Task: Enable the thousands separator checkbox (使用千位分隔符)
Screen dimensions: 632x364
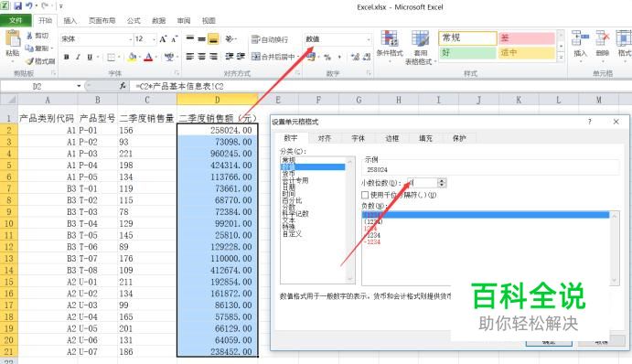Action: click(365, 195)
